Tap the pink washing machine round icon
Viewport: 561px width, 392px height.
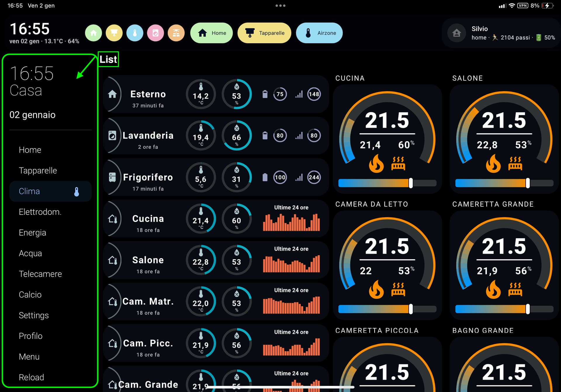click(x=155, y=33)
